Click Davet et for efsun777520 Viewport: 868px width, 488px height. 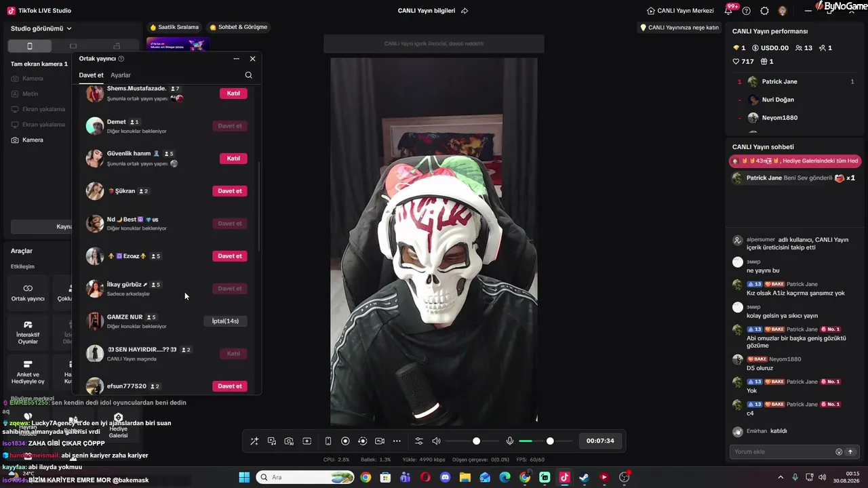[230, 386]
